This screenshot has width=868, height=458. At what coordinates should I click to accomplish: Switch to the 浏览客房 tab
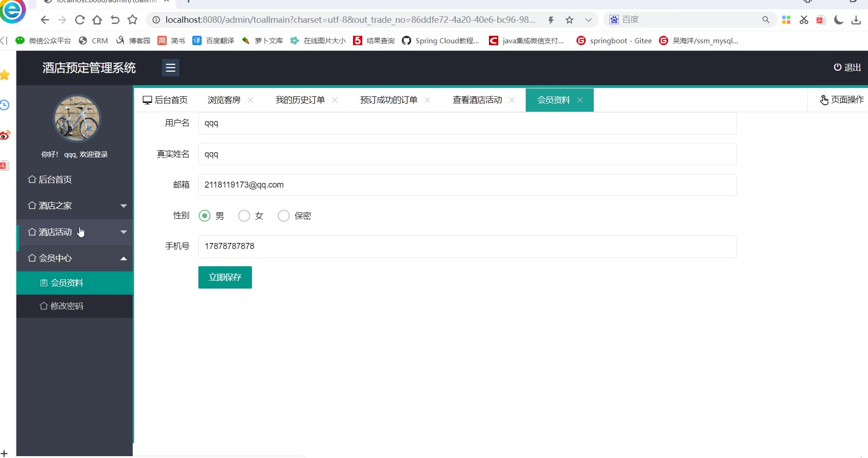click(224, 100)
